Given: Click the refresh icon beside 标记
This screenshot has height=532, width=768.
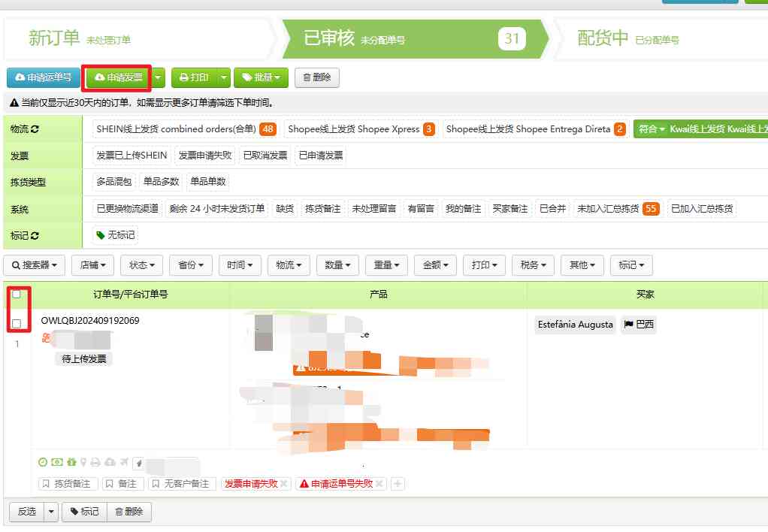Looking at the screenshot, I should pyautogui.click(x=35, y=235).
